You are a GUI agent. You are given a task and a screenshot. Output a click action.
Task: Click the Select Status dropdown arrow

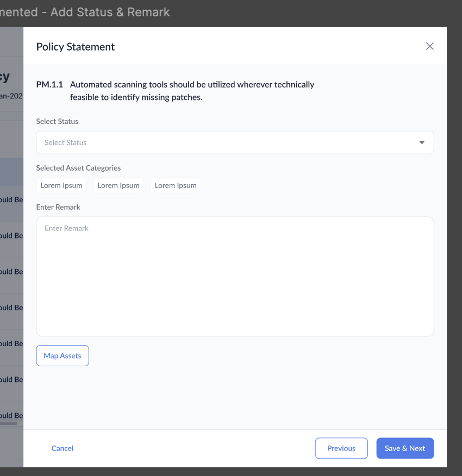pos(422,142)
